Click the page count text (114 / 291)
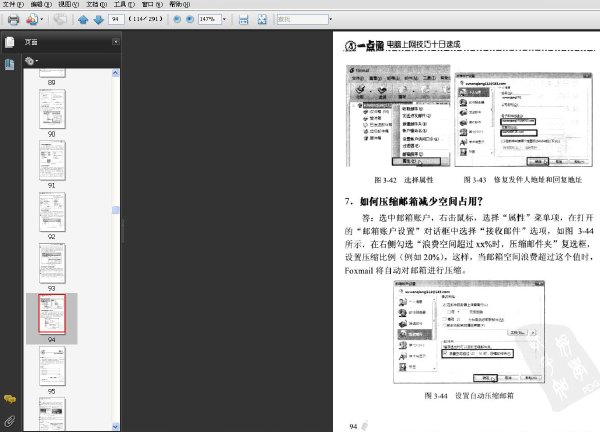The height and width of the screenshot is (432, 600). click(146, 19)
